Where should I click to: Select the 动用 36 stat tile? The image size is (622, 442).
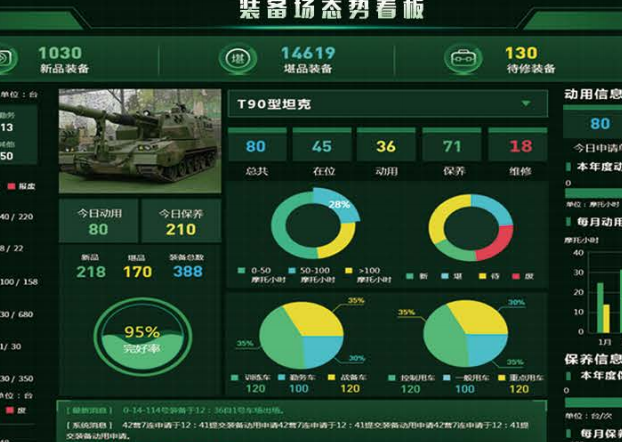tap(386, 152)
